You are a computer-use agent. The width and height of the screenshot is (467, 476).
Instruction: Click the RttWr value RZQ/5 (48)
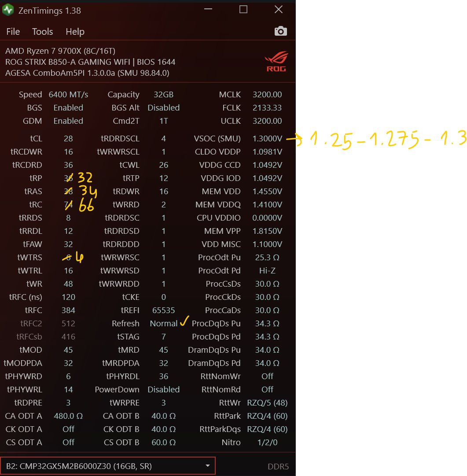tap(267, 403)
